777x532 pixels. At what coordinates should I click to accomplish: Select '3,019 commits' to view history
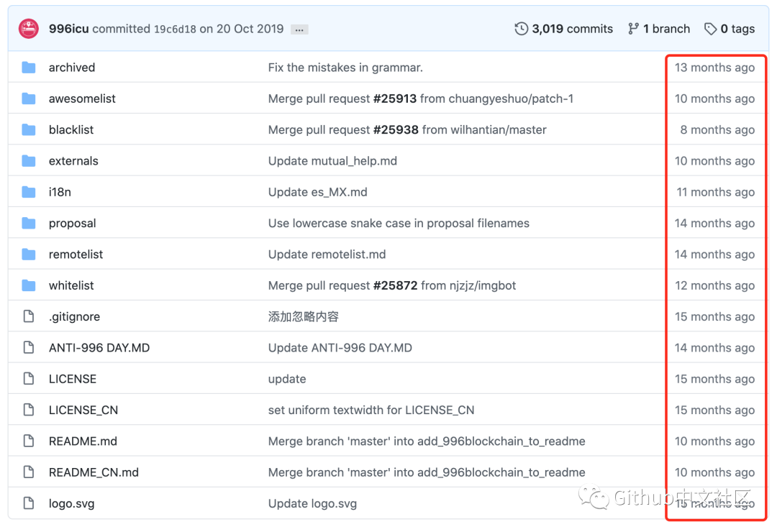coord(572,28)
